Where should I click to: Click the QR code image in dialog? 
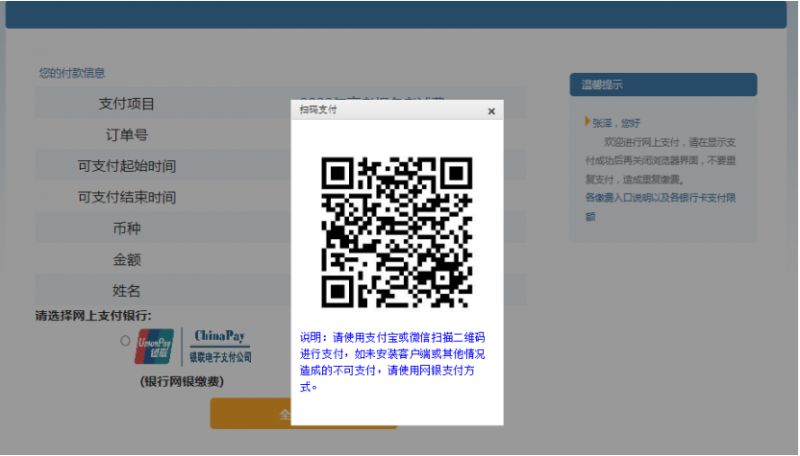(x=397, y=232)
